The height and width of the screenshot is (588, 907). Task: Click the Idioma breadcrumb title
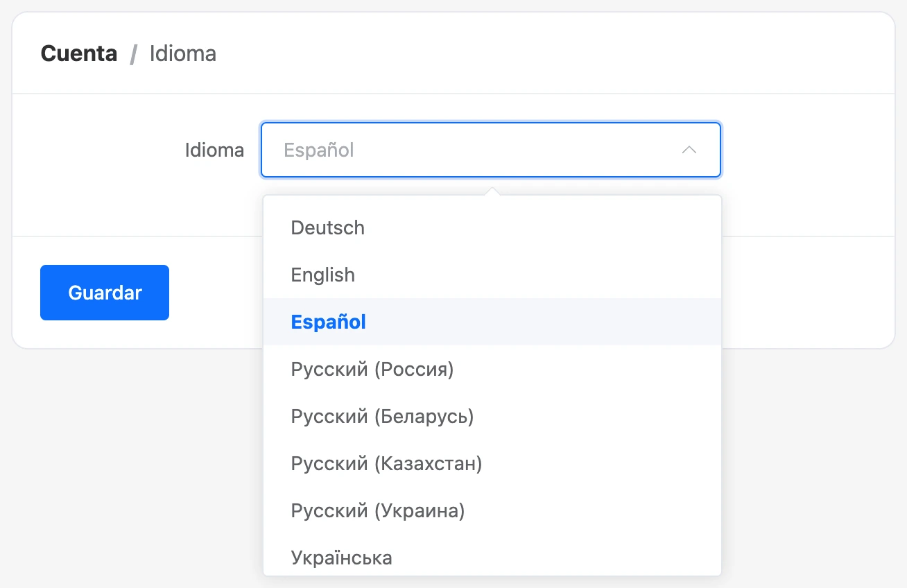(x=183, y=53)
